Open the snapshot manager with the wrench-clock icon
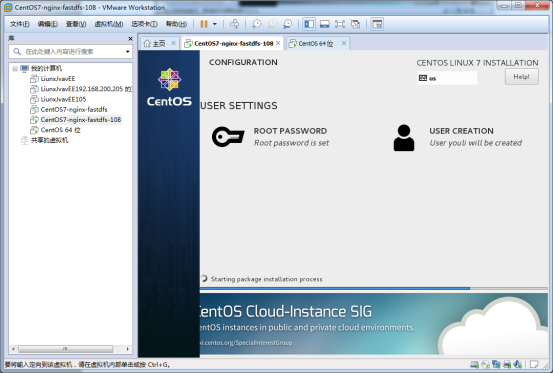 (x=288, y=24)
